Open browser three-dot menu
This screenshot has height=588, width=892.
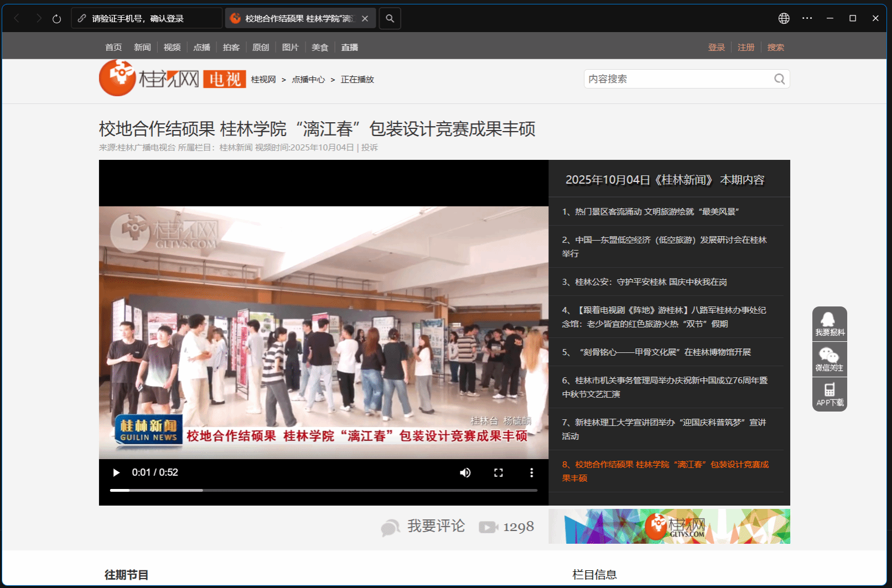coord(807,19)
